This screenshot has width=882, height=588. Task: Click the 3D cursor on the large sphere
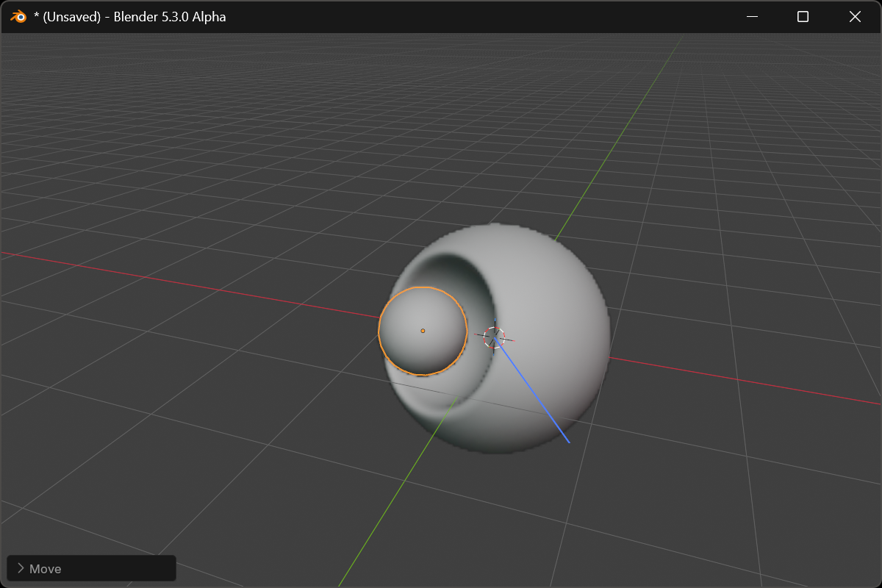[495, 337]
